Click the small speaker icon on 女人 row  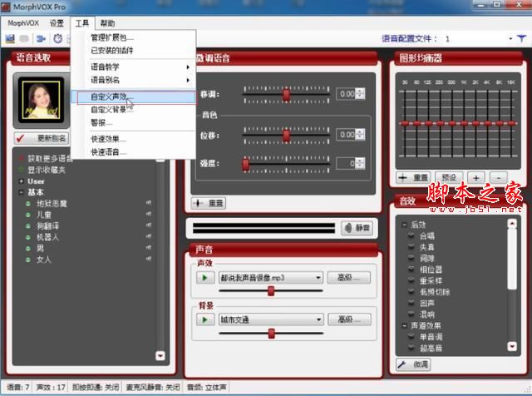click(x=149, y=259)
